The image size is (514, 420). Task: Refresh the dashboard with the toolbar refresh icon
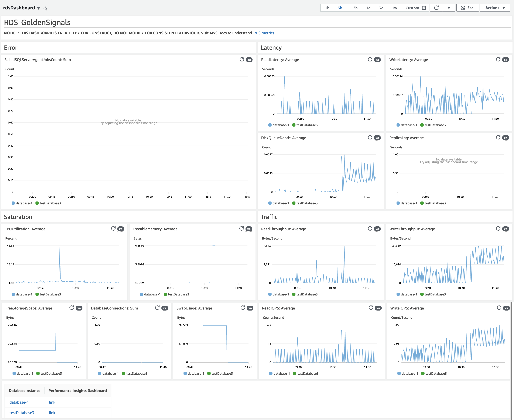[x=436, y=7]
